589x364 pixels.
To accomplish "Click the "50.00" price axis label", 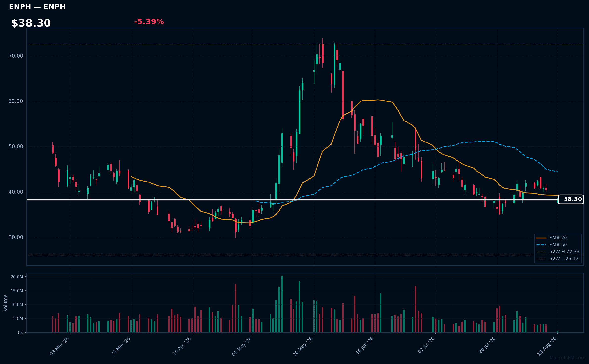I will 16,147.
